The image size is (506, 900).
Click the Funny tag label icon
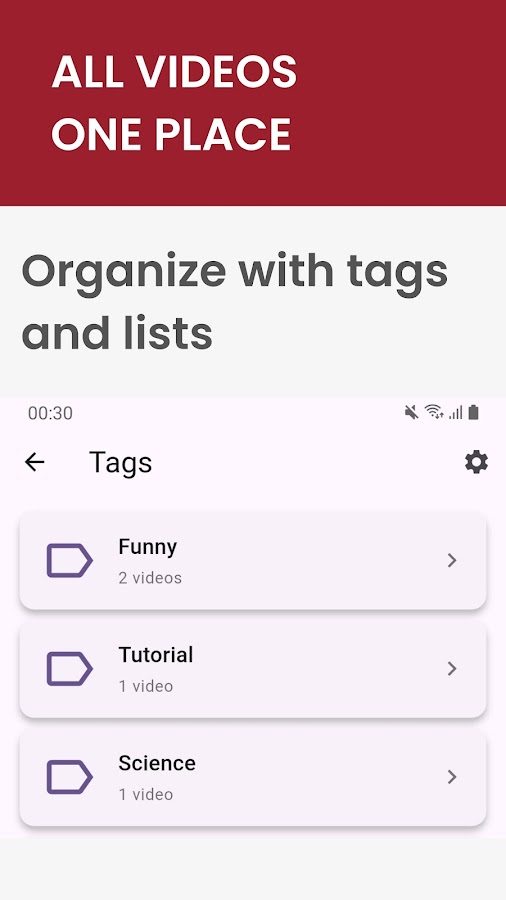[x=69, y=560]
